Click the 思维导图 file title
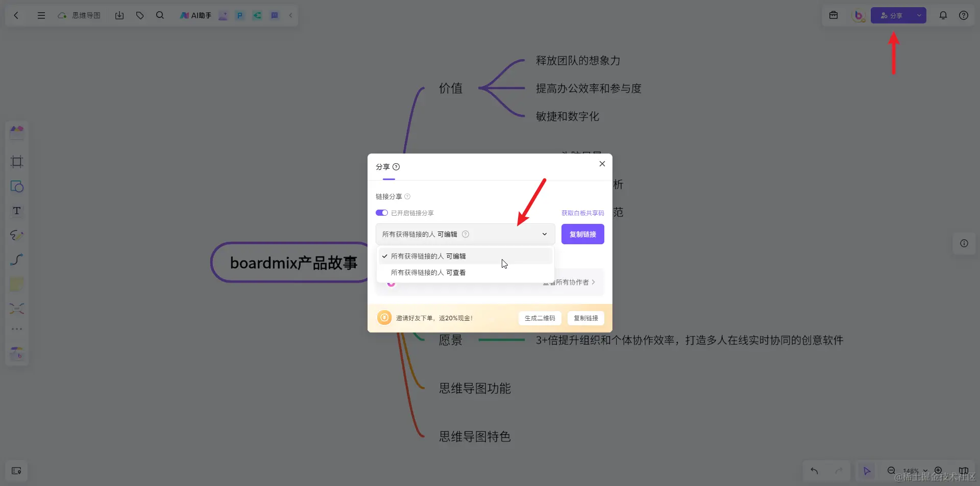This screenshot has height=486, width=980. tap(86, 15)
